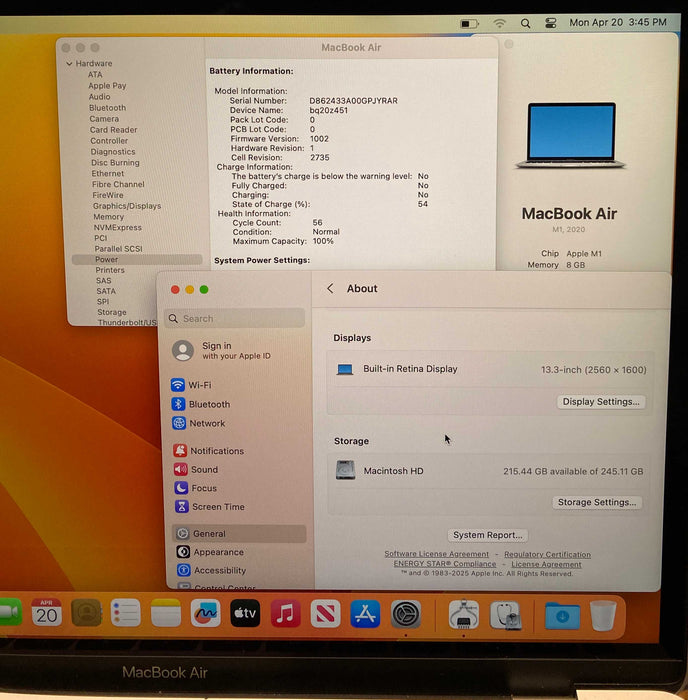The height and width of the screenshot is (700, 688).
Task: Click the Macintosh HD storage row
Action: (x=490, y=471)
